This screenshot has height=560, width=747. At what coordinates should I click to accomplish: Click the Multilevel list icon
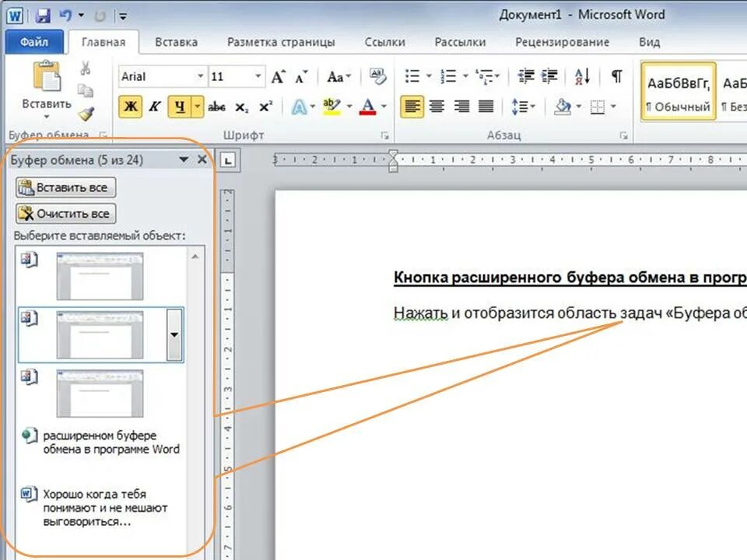(x=485, y=76)
